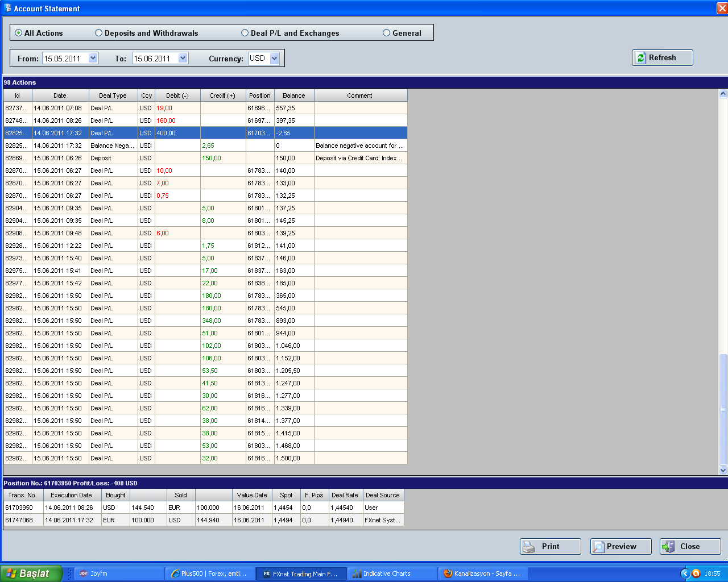
Task: Choose Deal P/L and Exchanges filter
Action: tap(245, 33)
